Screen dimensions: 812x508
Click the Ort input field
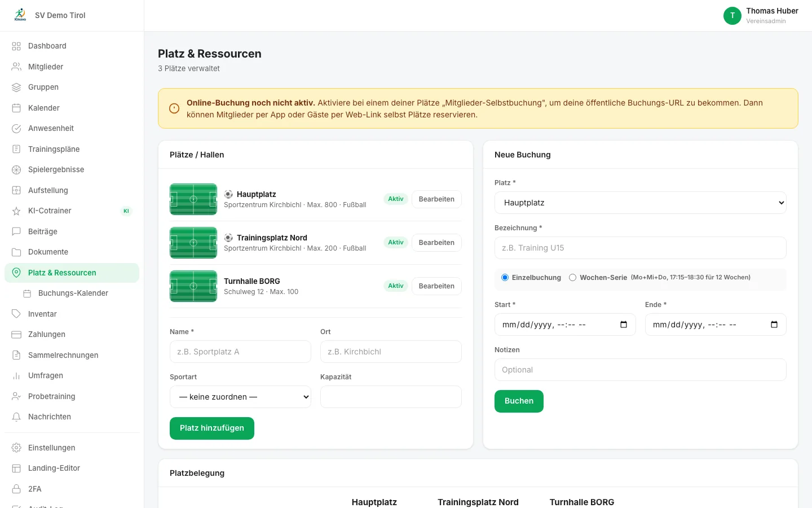coord(391,352)
